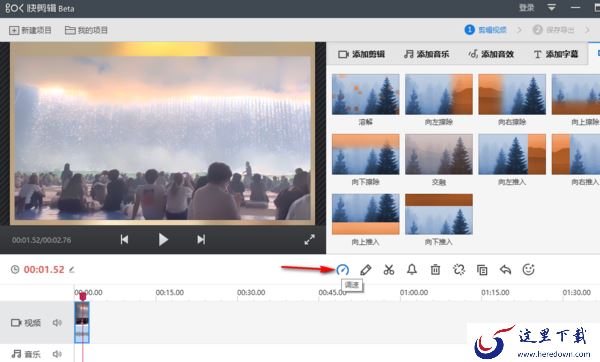Open the 添加剪辑 tab
Image resolution: width=600 pixels, height=362 pixels.
pyautogui.click(x=361, y=54)
